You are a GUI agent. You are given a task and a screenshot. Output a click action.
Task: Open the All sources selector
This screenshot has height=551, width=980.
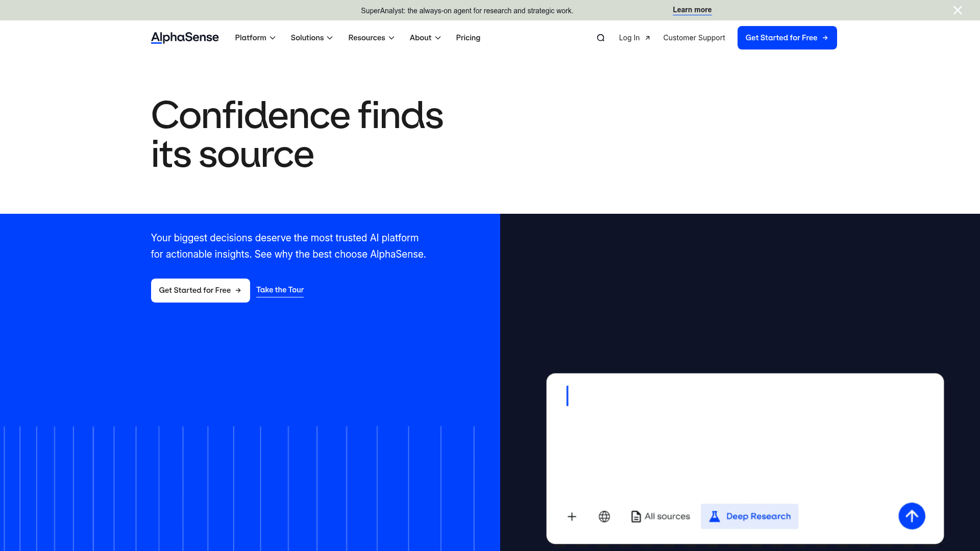coord(660,516)
